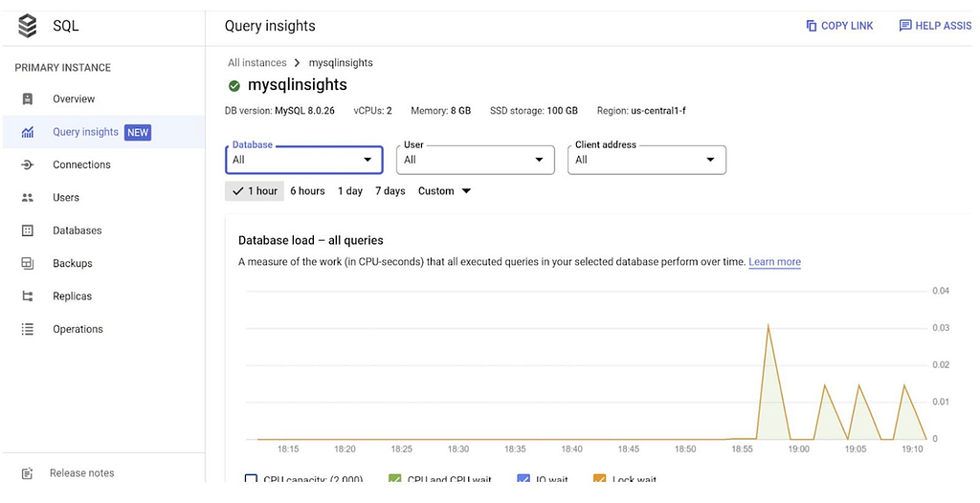Click the Databases grid icon
Screen dimensions: 980x503
[x=28, y=230]
